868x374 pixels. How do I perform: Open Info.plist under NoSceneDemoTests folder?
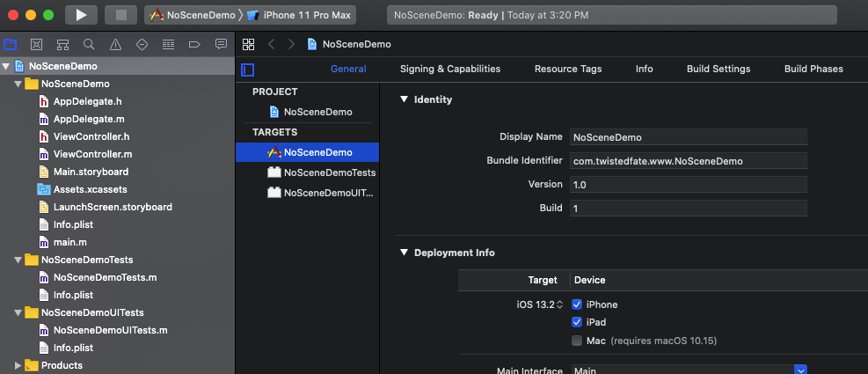pyautogui.click(x=73, y=295)
